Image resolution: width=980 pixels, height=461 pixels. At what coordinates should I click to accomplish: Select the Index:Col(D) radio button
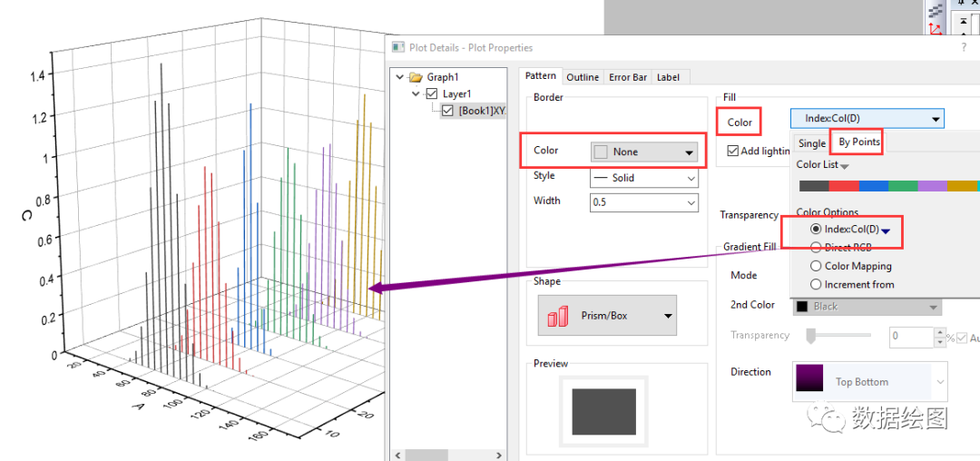point(815,230)
